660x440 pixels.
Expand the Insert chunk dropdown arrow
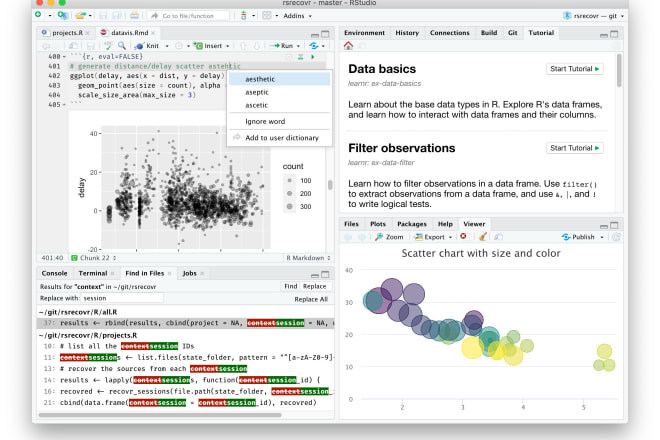228,46
